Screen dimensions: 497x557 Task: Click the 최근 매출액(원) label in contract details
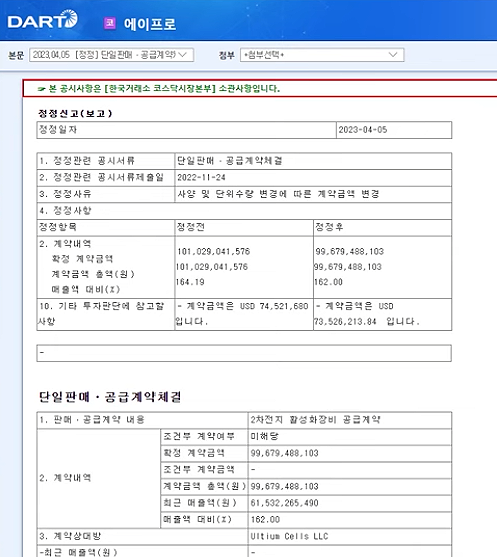click(200, 503)
